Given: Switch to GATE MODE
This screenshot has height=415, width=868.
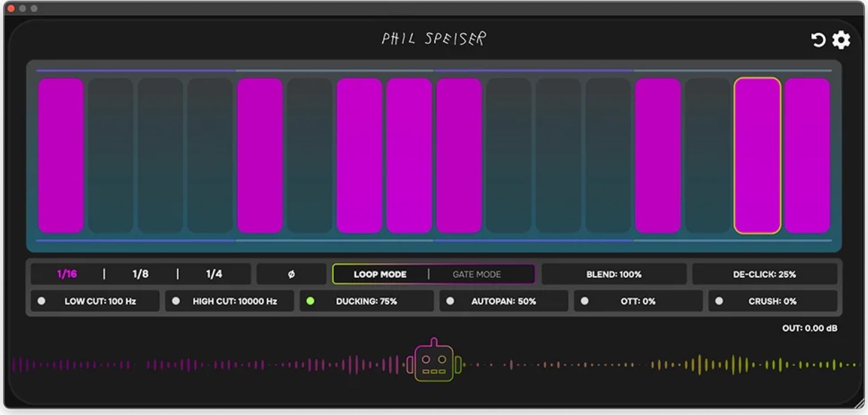Looking at the screenshot, I should tap(477, 274).
